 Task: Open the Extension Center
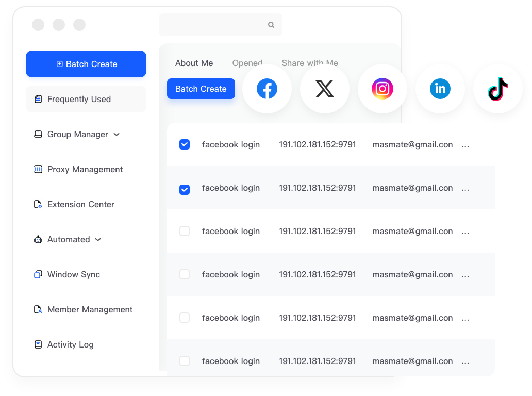click(x=80, y=204)
